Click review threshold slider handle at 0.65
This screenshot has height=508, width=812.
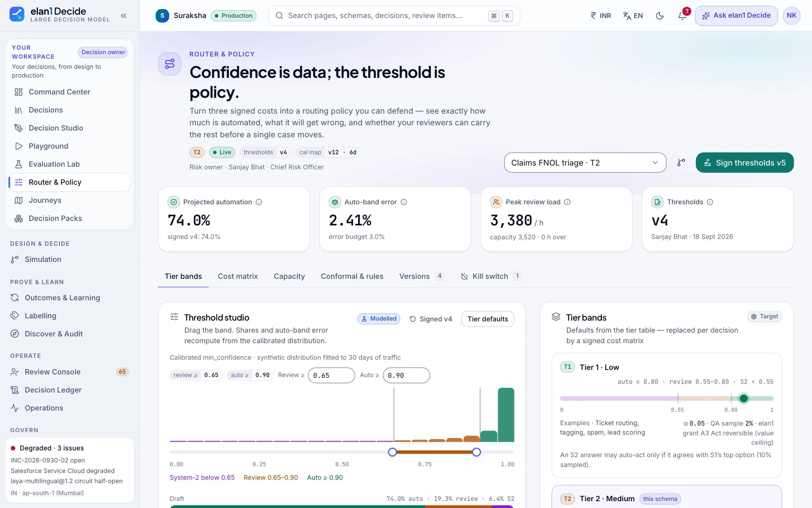[x=392, y=452]
